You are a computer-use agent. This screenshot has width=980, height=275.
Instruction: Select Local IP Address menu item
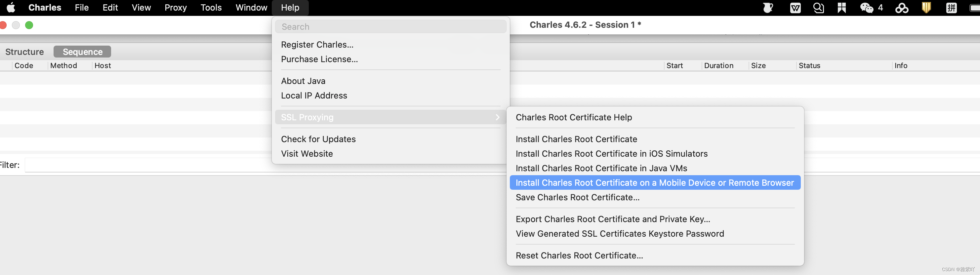[x=391, y=95]
